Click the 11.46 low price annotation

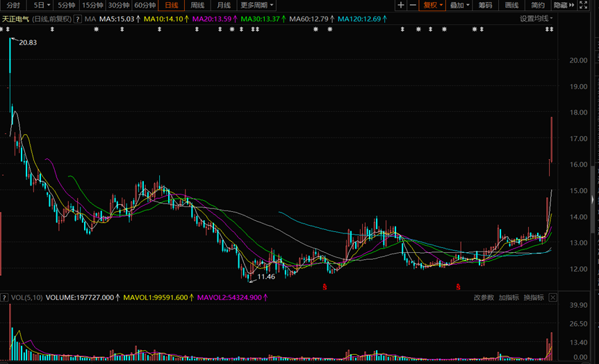coord(266,277)
